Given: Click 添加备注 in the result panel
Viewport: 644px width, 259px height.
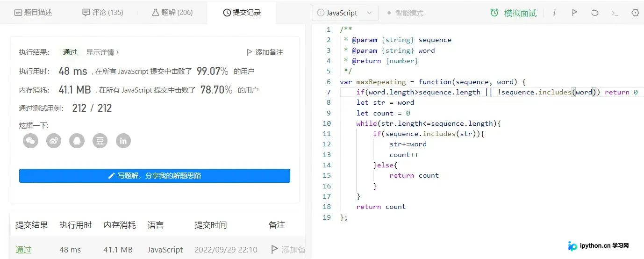Looking at the screenshot, I should coord(269,52).
